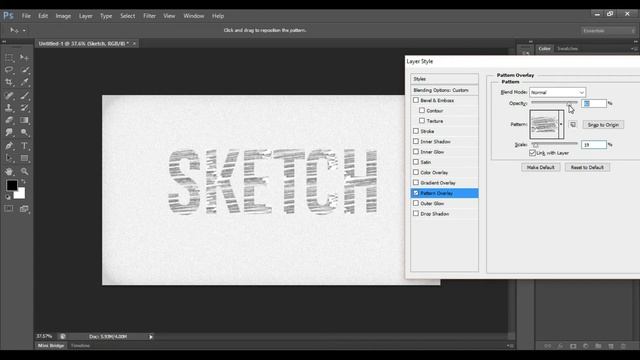The height and width of the screenshot is (360, 640).
Task: Select Blending Options: Custom row
Action: pos(444,90)
